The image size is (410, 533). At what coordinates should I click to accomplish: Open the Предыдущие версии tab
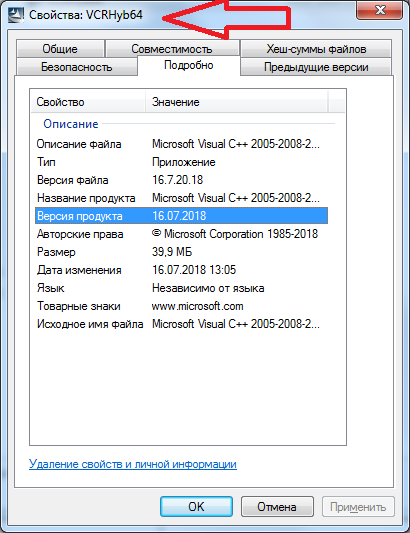(x=316, y=67)
